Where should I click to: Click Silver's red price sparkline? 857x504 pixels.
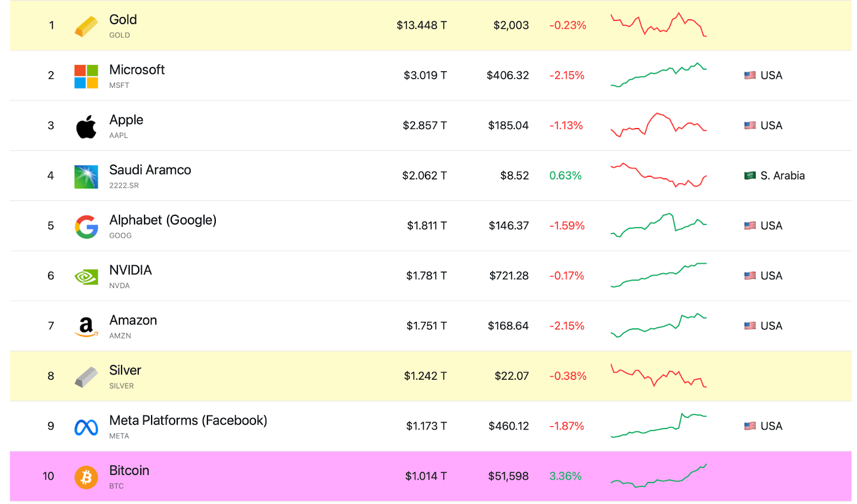[659, 375]
